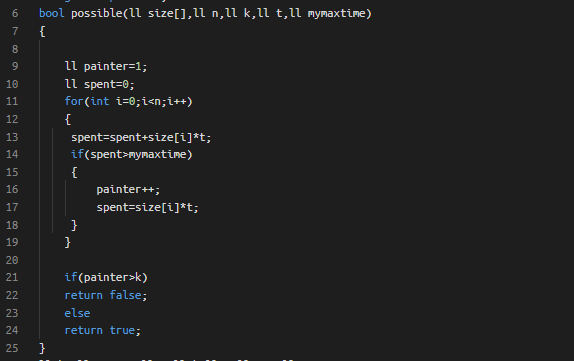Click line number 11 in the gutter

click(x=12, y=101)
